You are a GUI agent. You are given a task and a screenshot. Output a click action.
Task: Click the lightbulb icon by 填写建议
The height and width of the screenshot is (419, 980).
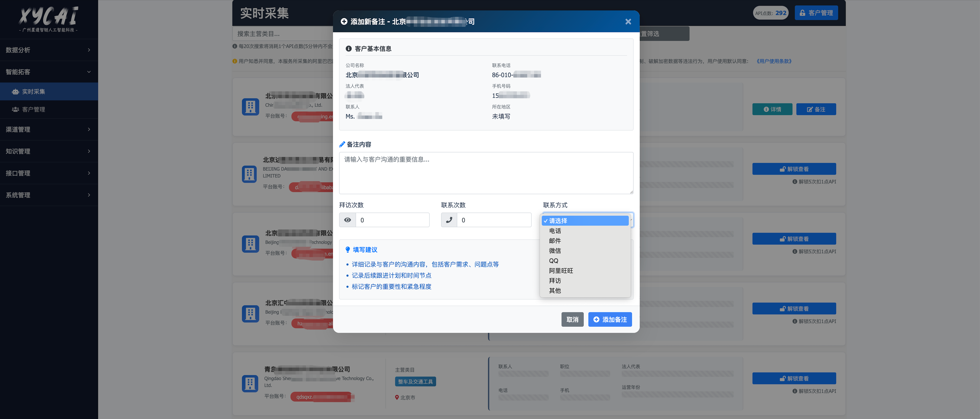point(347,250)
